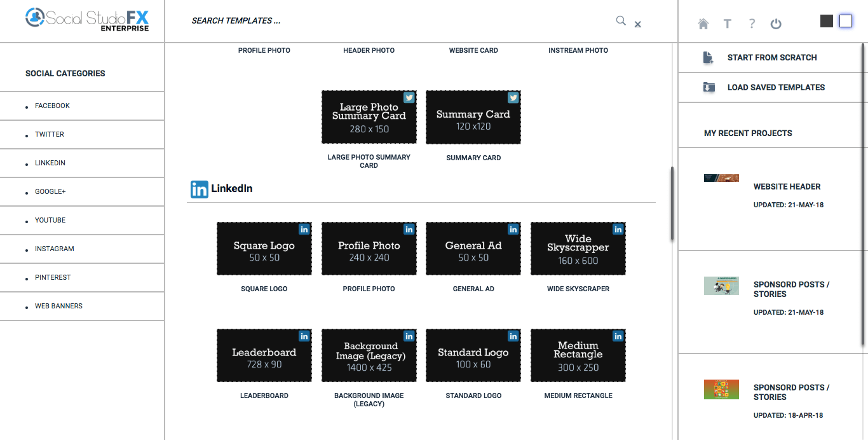The height and width of the screenshot is (440, 868).
Task: Click the Header Photo label
Action: [x=369, y=50]
